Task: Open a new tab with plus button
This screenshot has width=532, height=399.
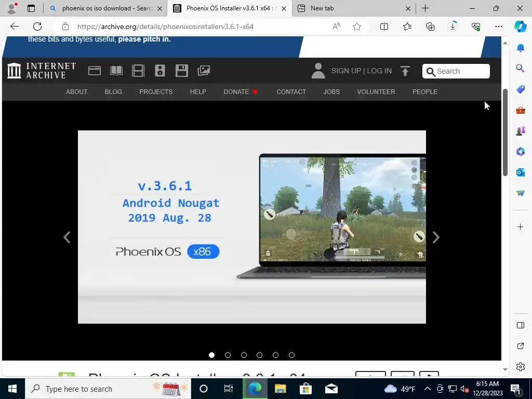Action: click(x=425, y=8)
